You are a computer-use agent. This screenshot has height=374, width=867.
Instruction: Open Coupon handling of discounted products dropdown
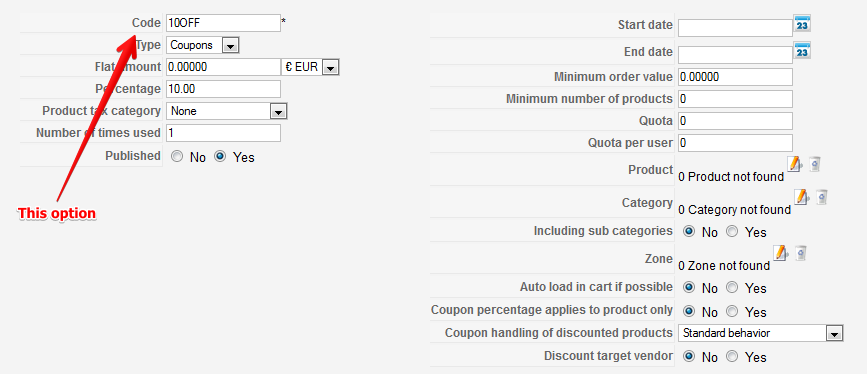tap(761, 333)
